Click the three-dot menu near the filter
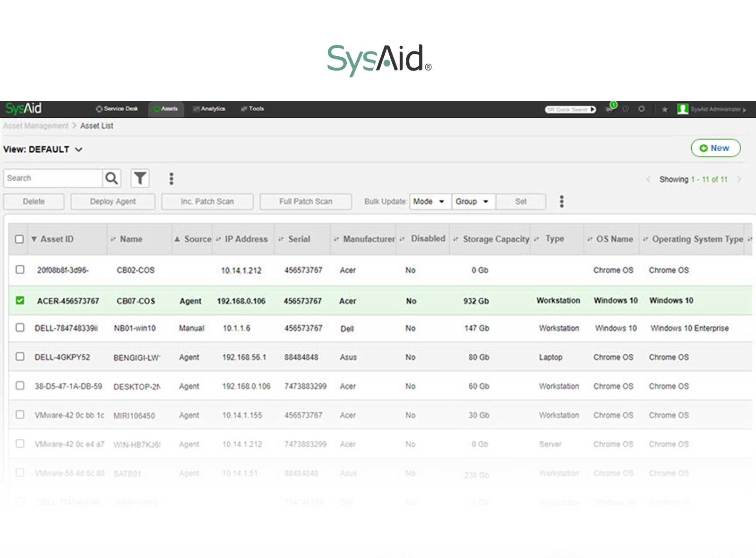The image size is (756, 558). tap(171, 178)
